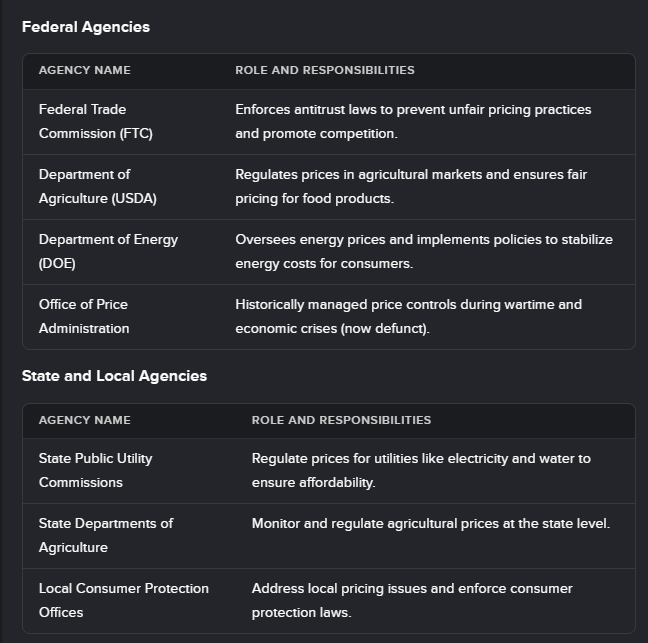The width and height of the screenshot is (648, 643).
Task: Select the Federal Trade Commission (FTC) cell
Action: 96,121
